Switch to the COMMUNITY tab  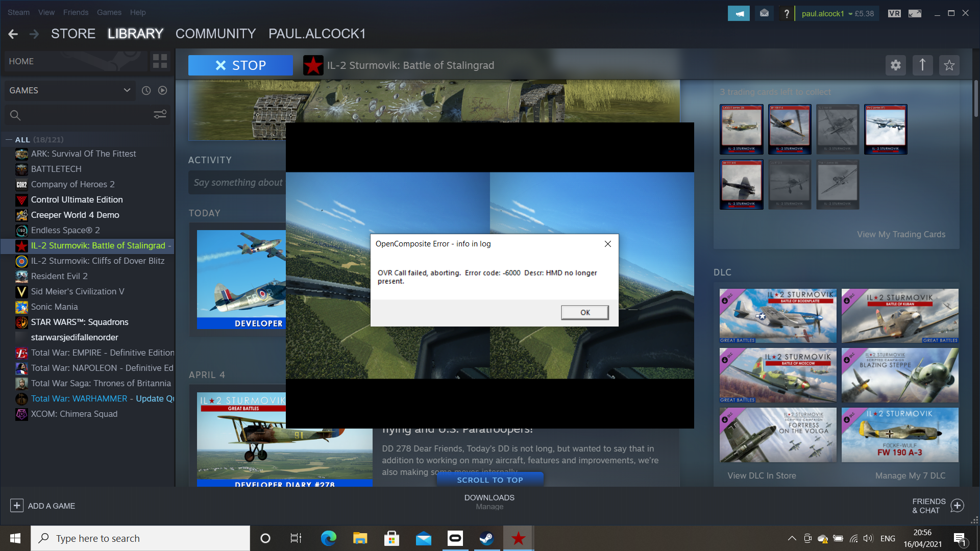pyautogui.click(x=215, y=34)
